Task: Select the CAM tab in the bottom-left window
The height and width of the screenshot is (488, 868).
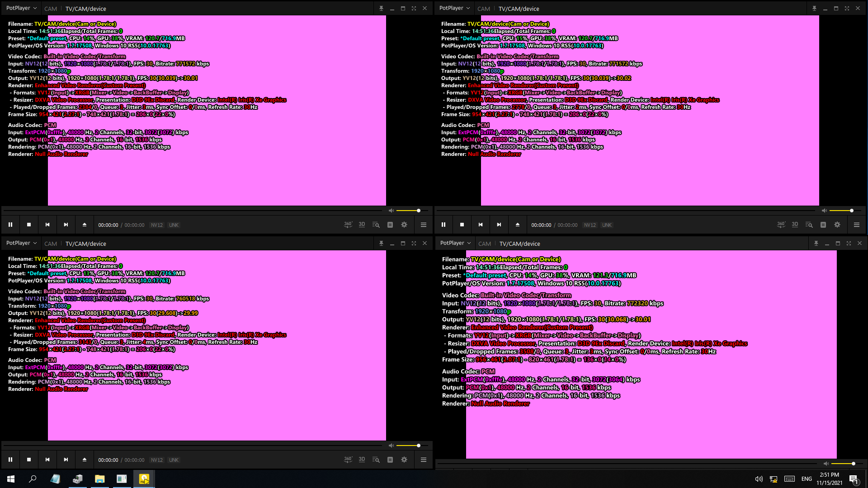Action: [51, 244]
